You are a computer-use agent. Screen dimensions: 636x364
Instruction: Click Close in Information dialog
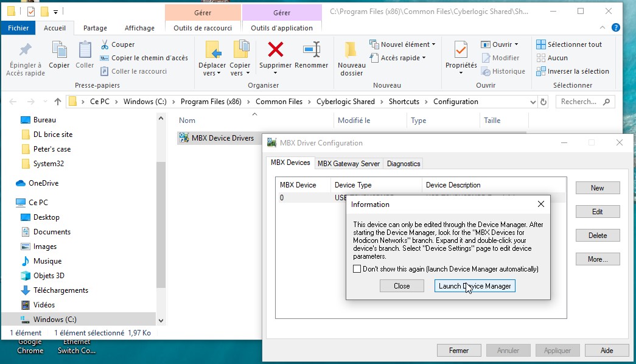coord(402,286)
